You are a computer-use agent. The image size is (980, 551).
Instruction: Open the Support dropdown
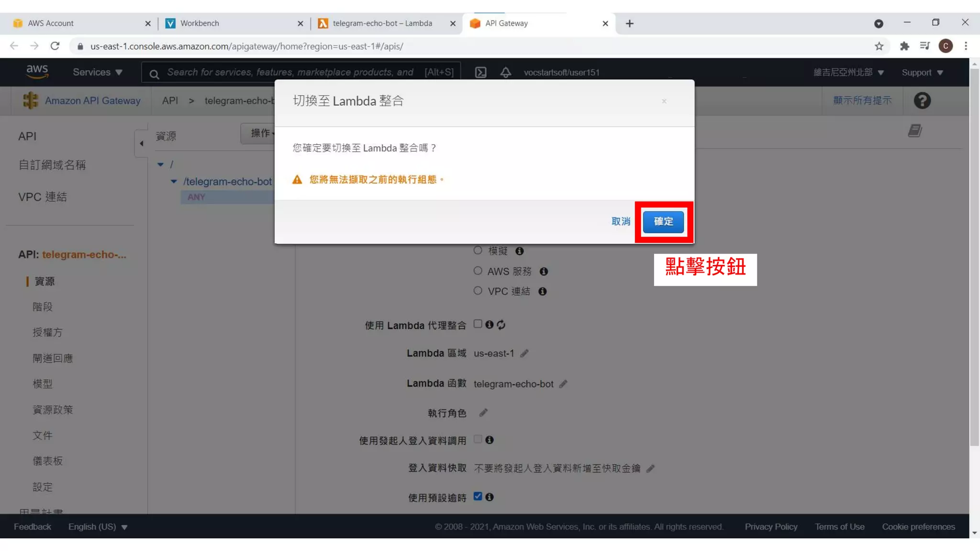922,72
